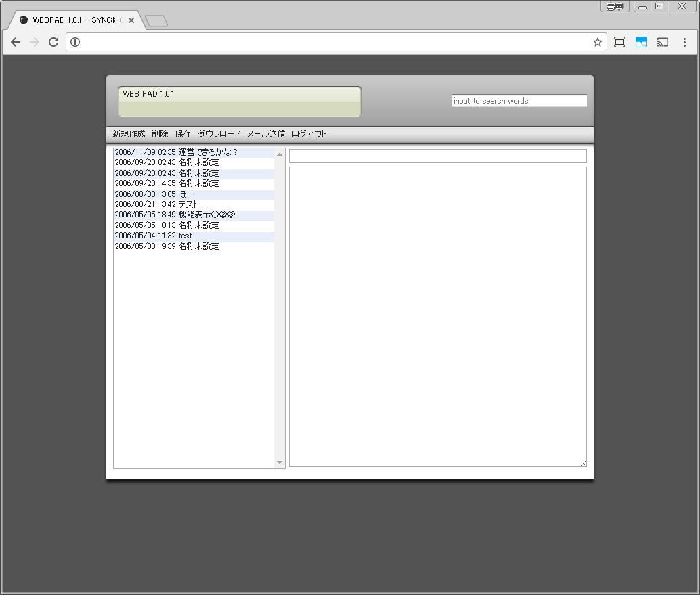The width and height of the screenshot is (700, 595).
Task: Click the memo list scroll-up arrow
Action: click(280, 154)
